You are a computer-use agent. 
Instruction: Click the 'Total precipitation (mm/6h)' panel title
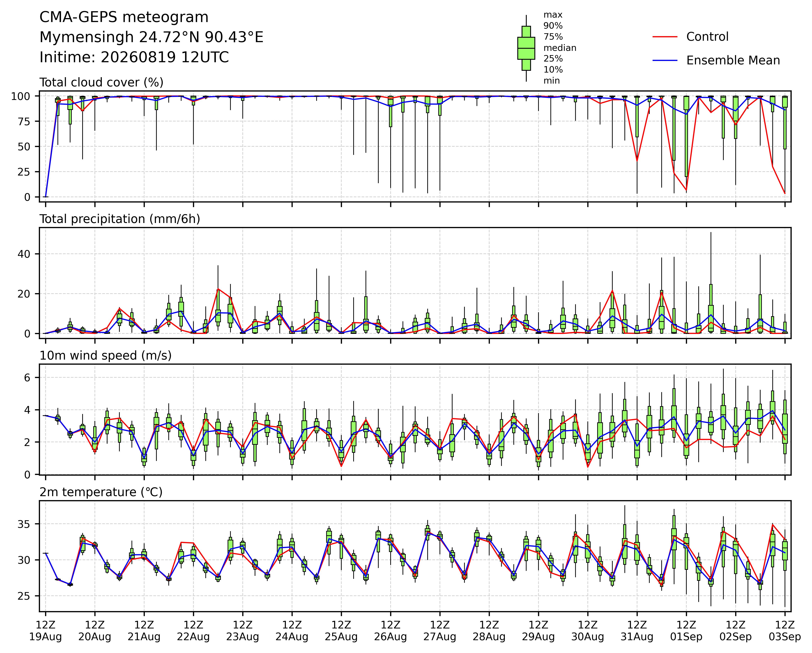120,219
